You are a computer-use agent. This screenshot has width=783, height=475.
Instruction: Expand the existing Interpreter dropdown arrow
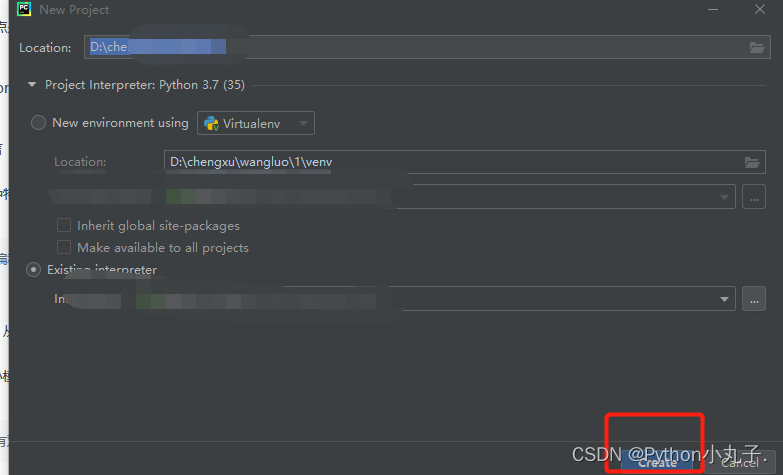[x=724, y=299]
